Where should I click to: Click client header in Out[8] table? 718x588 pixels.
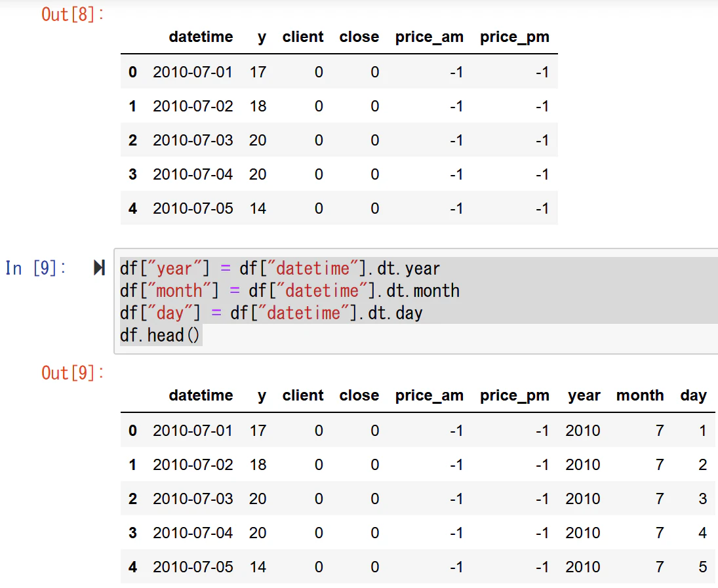click(x=303, y=37)
